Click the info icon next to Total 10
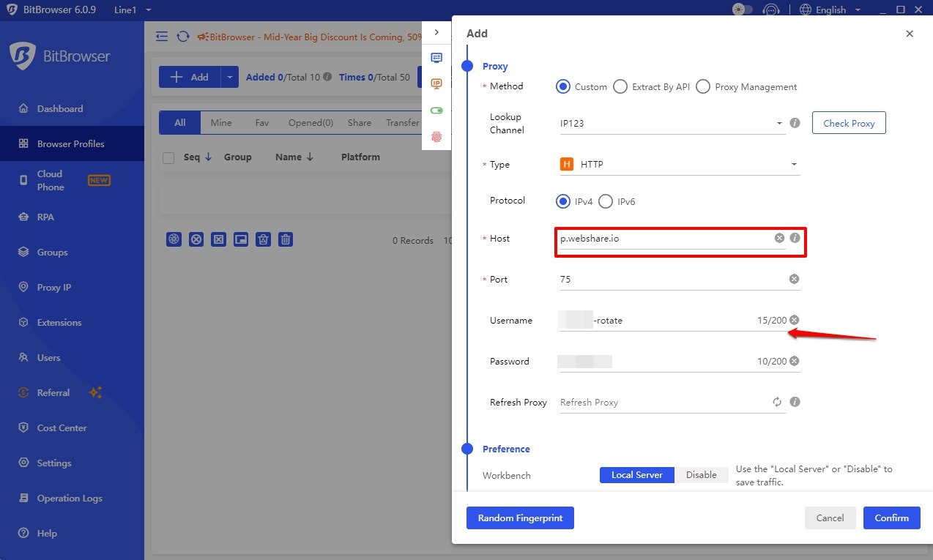Image resolution: width=933 pixels, height=560 pixels. (327, 77)
